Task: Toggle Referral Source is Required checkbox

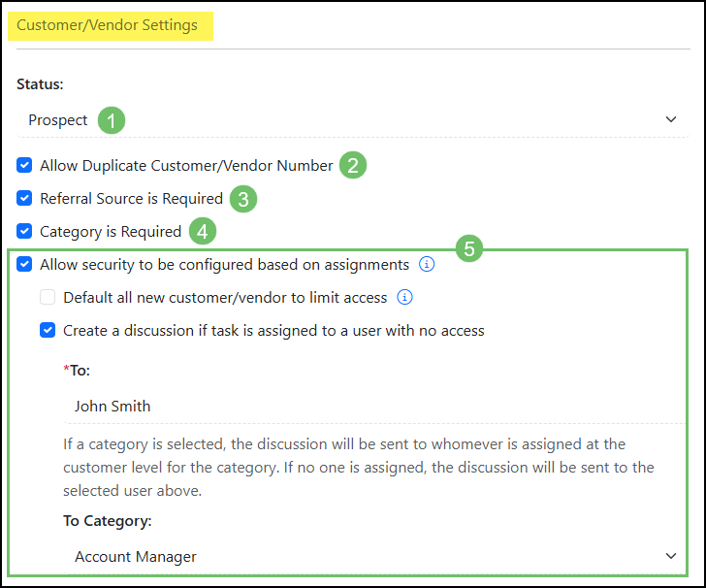Action: tap(24, 198)
